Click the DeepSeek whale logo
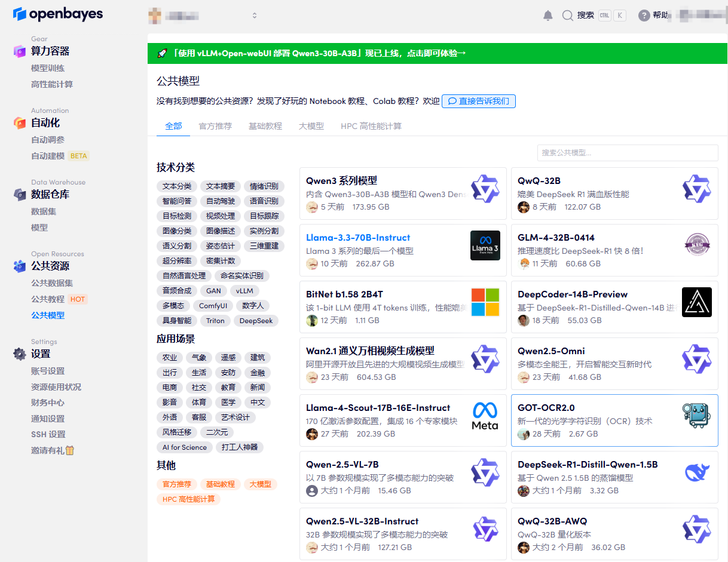728x562 pixels. [697, 472]
